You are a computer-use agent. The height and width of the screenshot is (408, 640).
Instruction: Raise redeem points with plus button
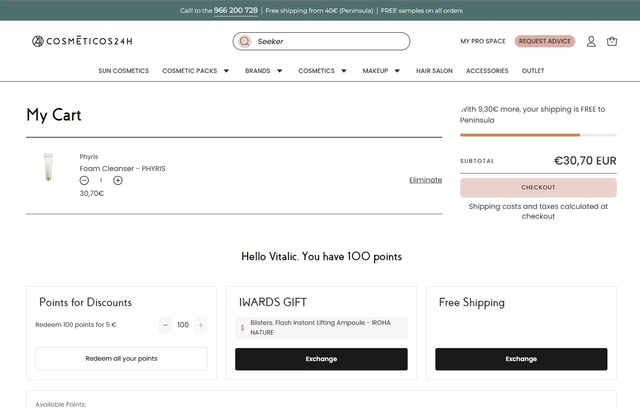pos(201,325)
